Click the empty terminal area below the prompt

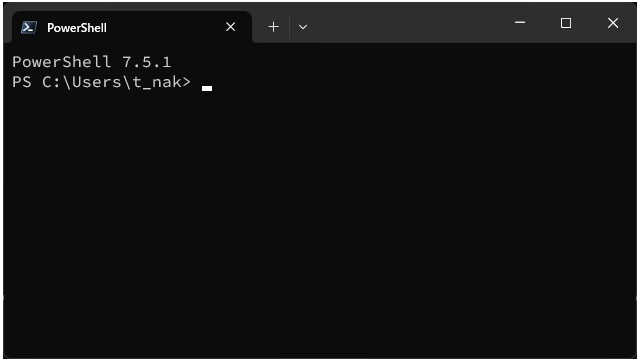(x=320, y=220)
